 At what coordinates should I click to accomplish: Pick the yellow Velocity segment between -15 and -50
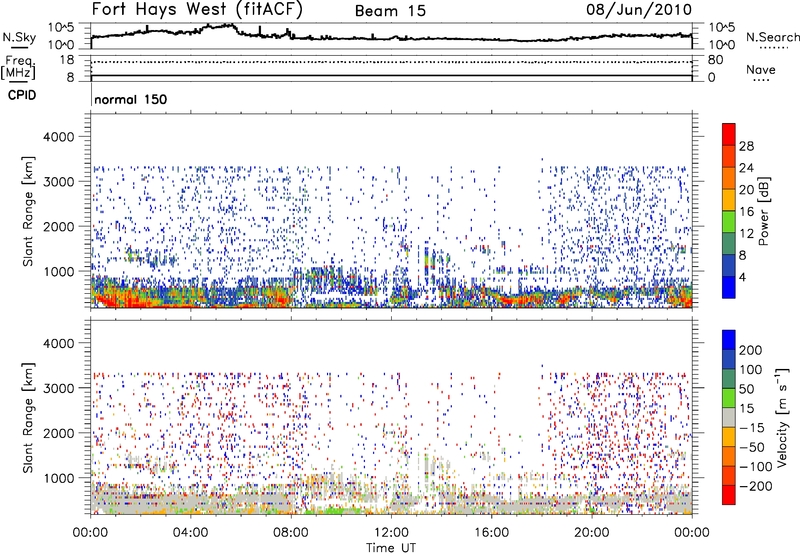coord(729,437)
